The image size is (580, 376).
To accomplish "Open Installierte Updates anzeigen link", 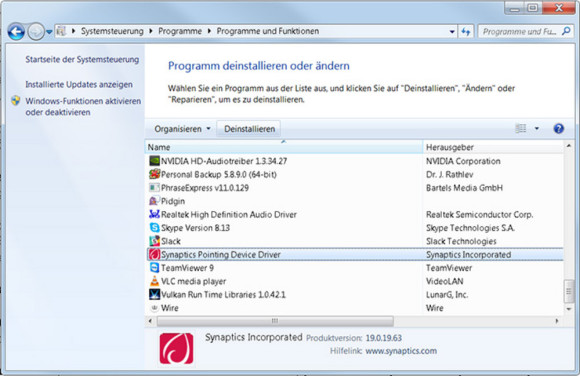I will coord(79,84).
